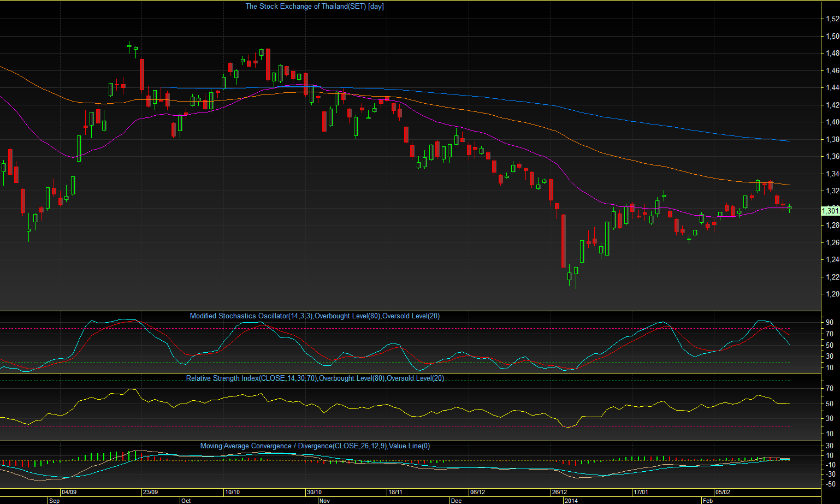
Task: Select the Oct month label
Action: [x=186, y=500]
